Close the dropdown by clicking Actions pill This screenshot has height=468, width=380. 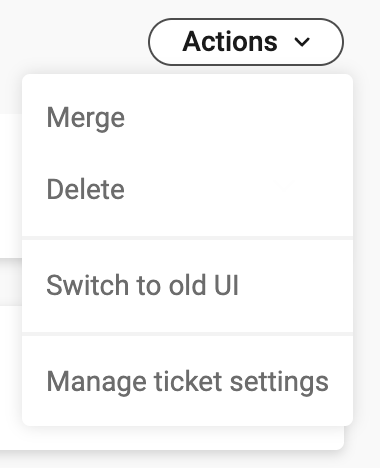pos(246,42)
